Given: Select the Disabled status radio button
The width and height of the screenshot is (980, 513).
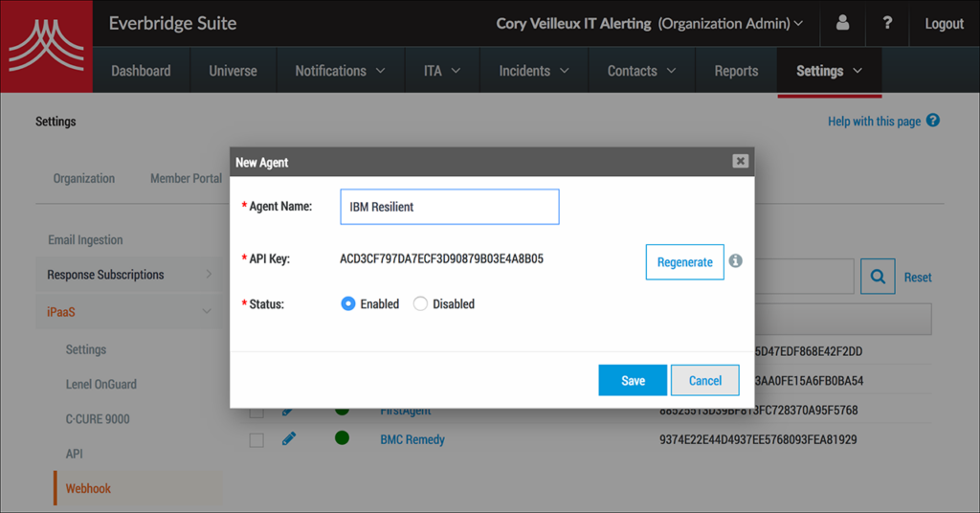Looking at the screenshot, I should [421, 303].
